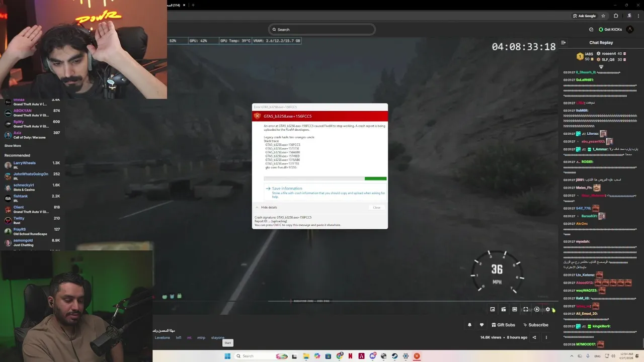Click the Chat Replay header

tap(601, 43)
